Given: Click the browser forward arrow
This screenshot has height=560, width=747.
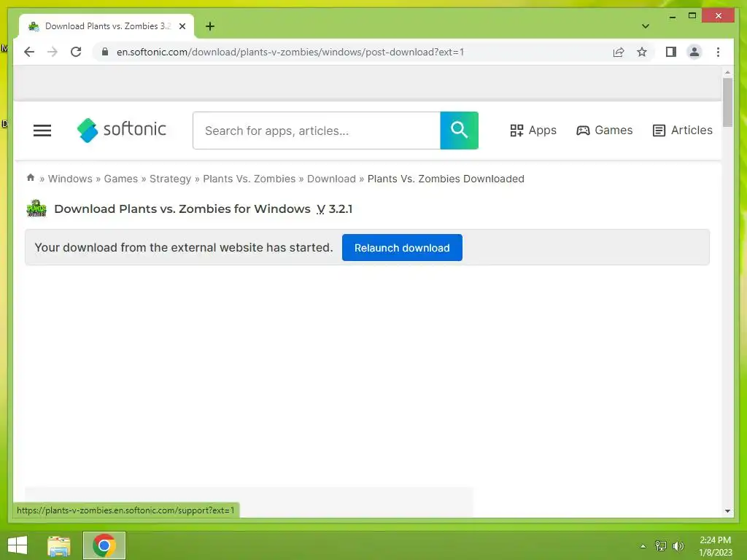Looking at the screenshot, I should (x=53, y=52).
